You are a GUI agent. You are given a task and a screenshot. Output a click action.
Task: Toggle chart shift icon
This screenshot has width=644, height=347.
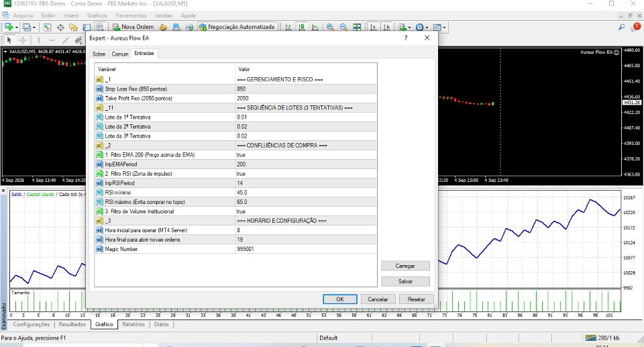(x=386, y=27)
